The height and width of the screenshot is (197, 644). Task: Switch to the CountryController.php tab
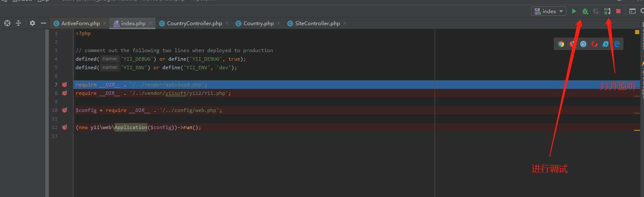click(x=194, y=24)
